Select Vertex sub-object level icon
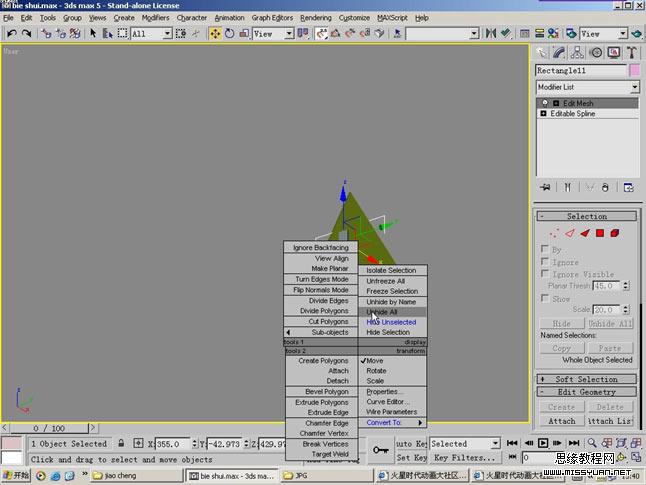The height and width of the screenshot is (485, 646). [554, 233]
